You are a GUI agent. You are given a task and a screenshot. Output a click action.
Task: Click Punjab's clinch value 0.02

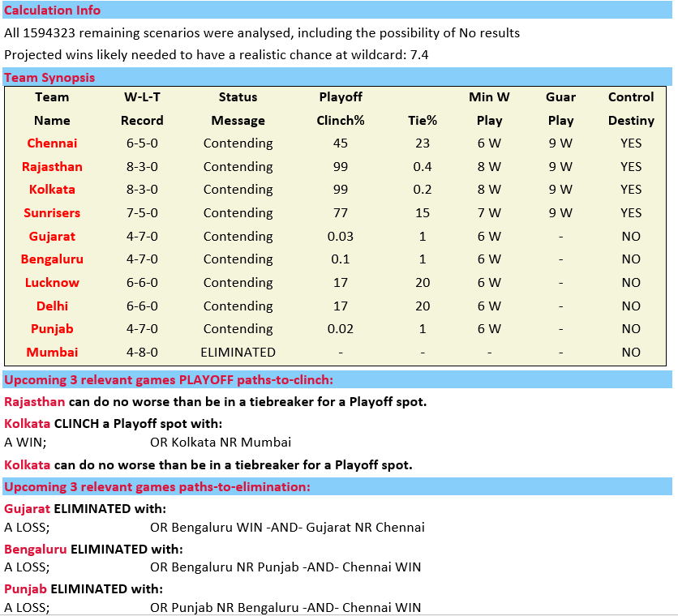341,328
